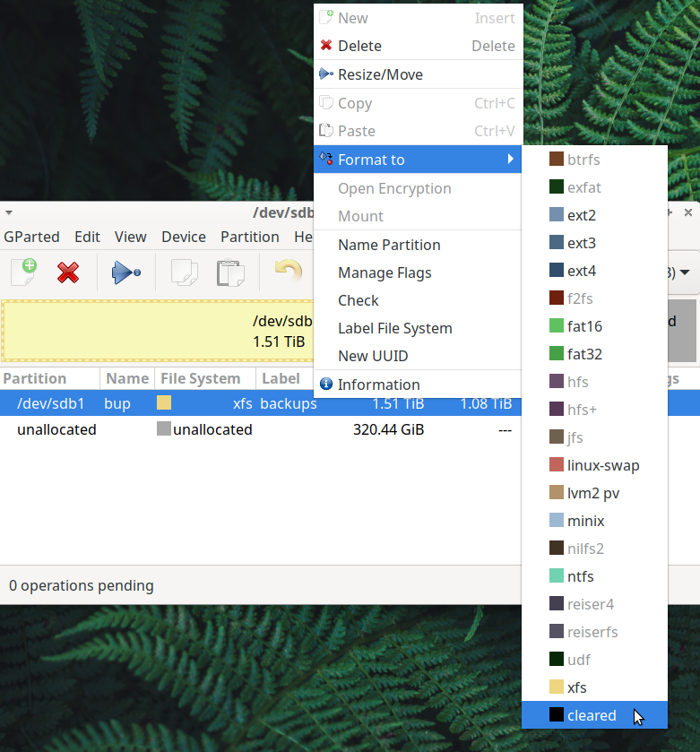700x752 pixels.
Task: Click the red X icon beside Delete in context menu
Action: [x=326, y=46]
